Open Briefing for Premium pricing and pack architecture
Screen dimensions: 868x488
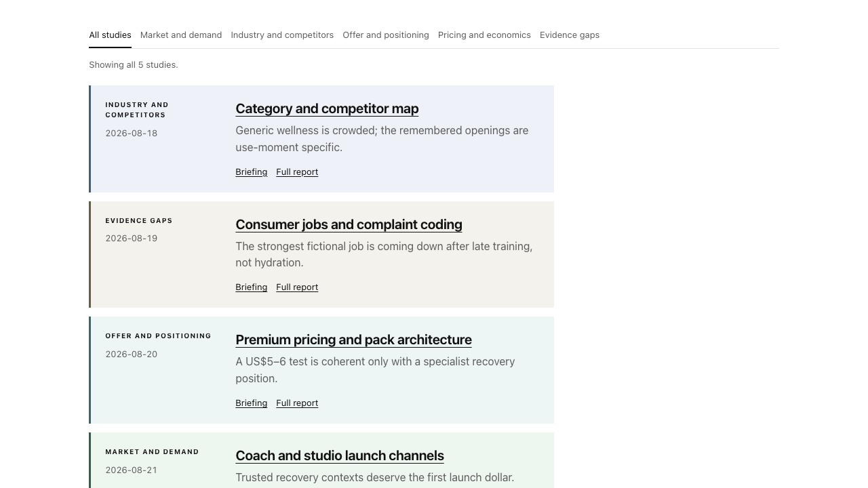pos(251,403)
